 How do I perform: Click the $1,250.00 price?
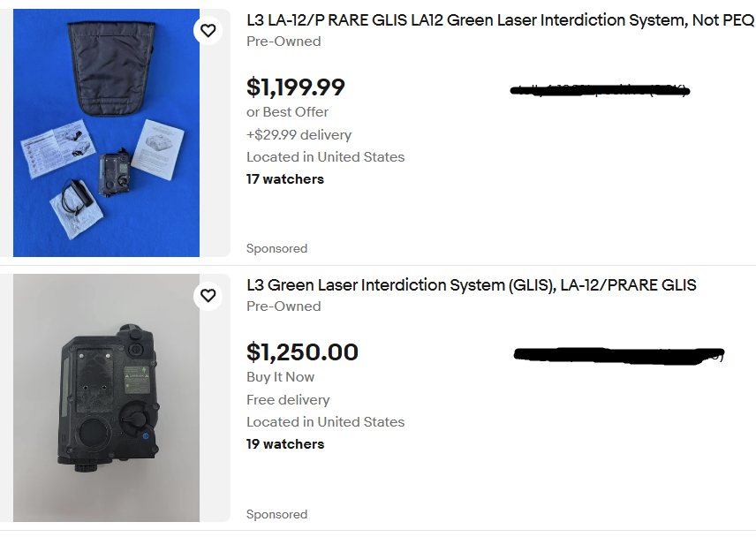point(302,352)
